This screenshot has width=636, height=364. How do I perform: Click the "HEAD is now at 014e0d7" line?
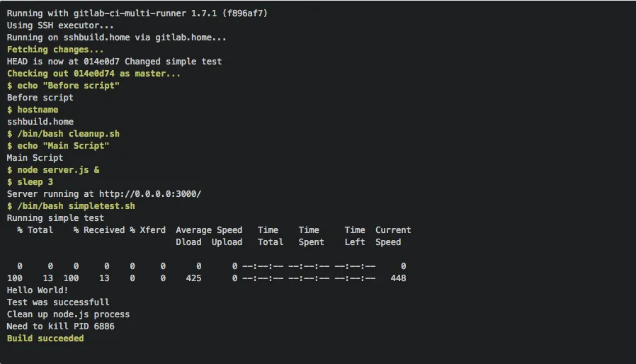click(x=114, y=62)
